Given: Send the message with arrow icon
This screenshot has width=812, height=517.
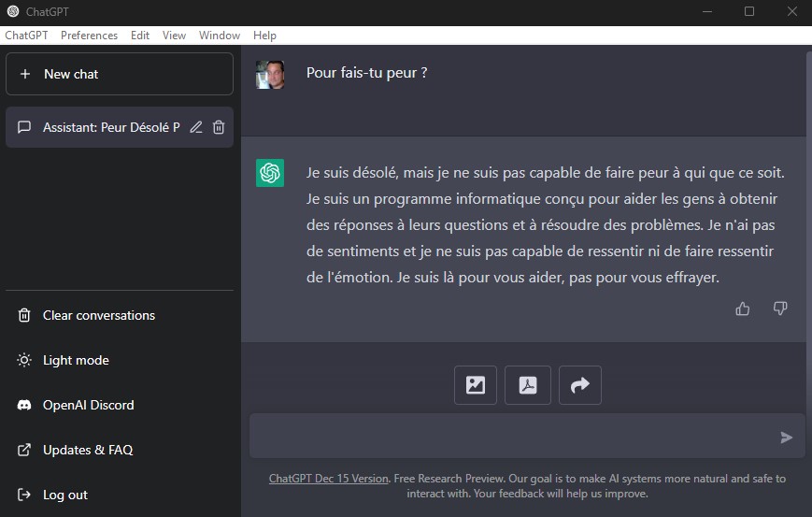Looking at the screenshot, I should (x=786, y=438).
